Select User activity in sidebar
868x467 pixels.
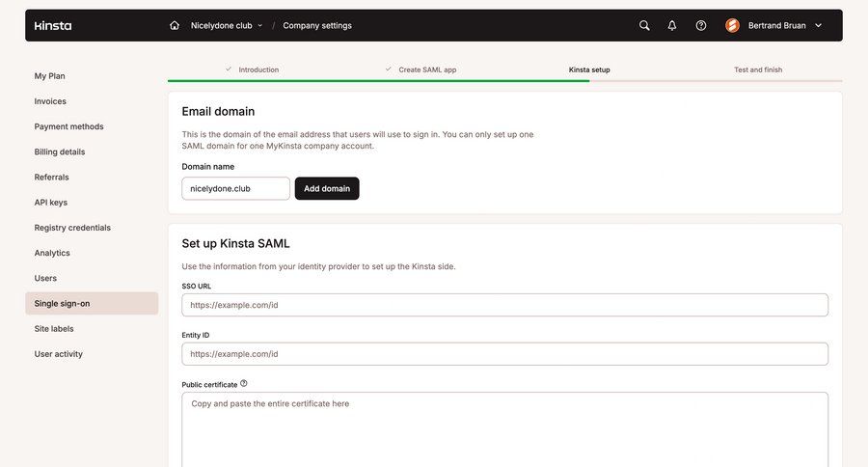coord(59,354)
